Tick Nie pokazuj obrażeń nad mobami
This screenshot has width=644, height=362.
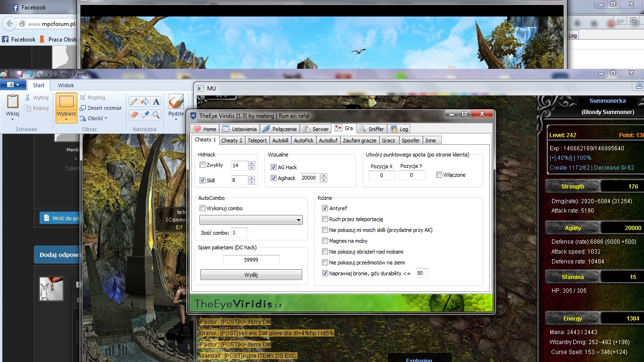(x=325, y=252)
